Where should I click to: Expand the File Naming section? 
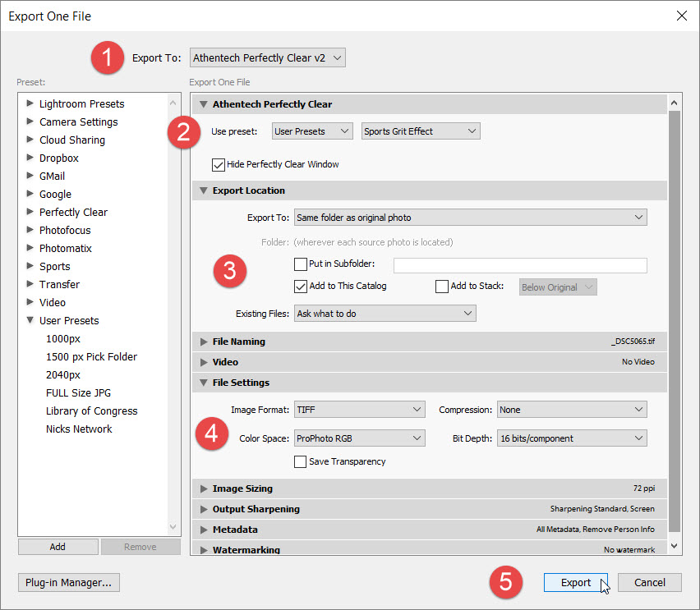click(x=204, y=342)
